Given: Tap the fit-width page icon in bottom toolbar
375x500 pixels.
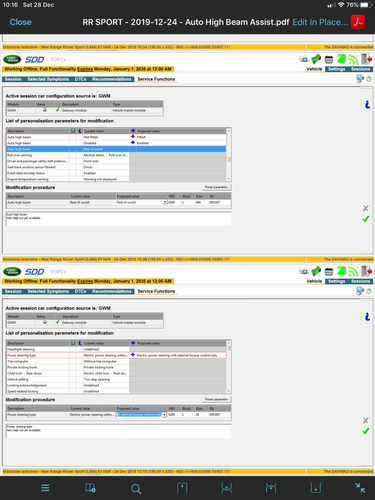Looking at the screenshot, I should point(227,488).
